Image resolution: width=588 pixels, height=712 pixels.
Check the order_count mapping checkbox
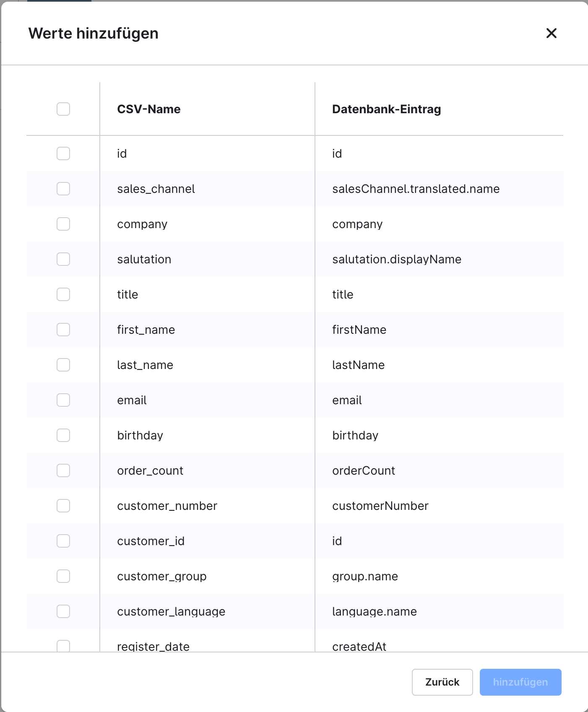pos(63,470)
